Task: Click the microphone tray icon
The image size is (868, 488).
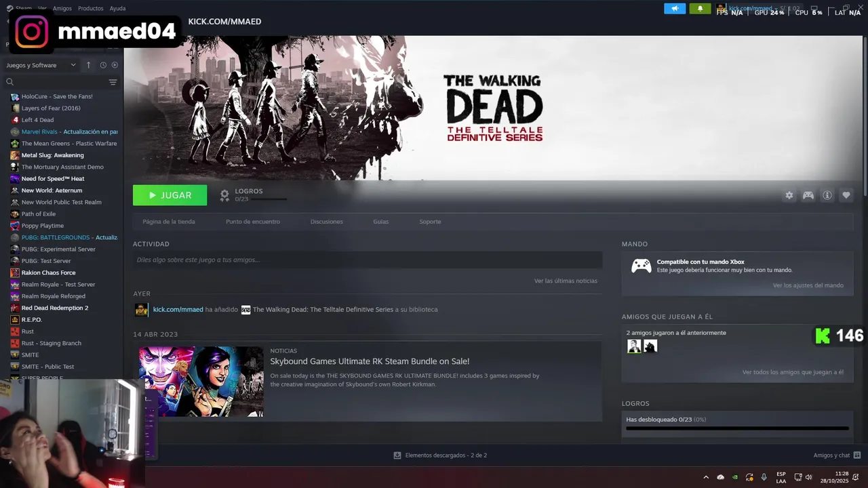Action: pos(764,477)
